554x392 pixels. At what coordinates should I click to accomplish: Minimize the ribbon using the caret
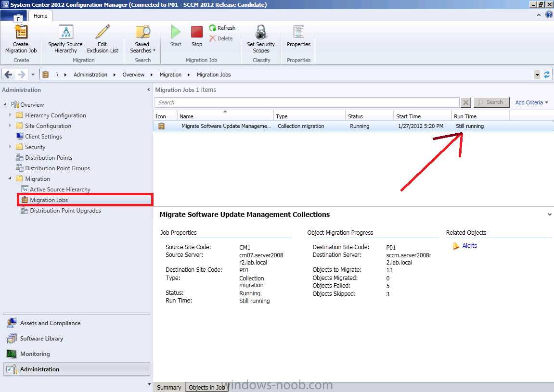[x=539, y=15]
